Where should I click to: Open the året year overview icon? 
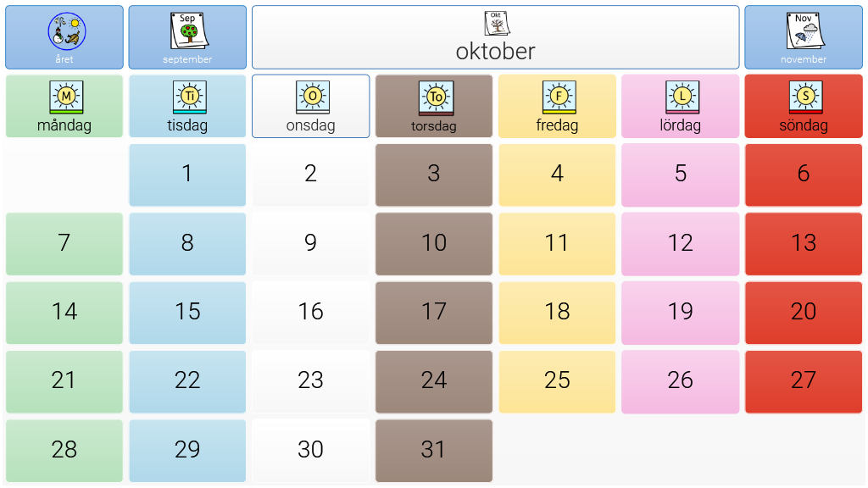(x=64, y=37)
